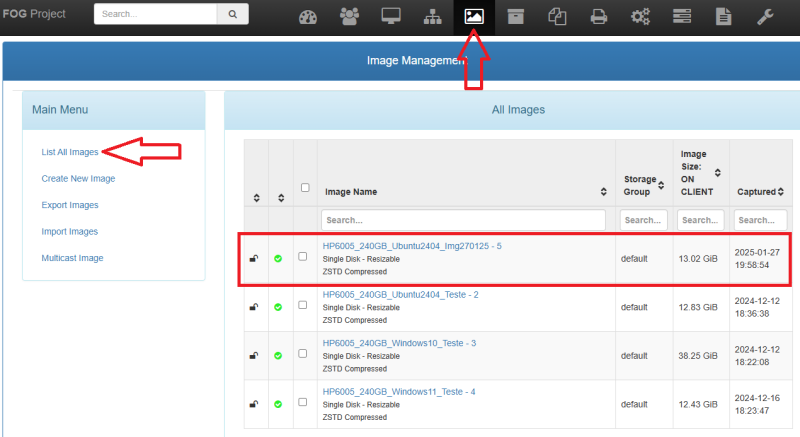Open the Printers icon
The image size is (800, 437).
click(x=599, y=17)
